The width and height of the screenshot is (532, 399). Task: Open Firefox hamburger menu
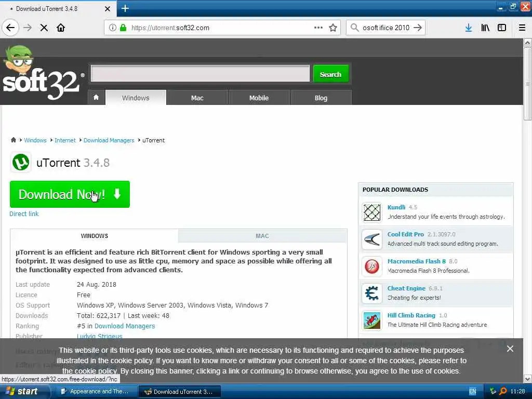click(x=522, y=28)
